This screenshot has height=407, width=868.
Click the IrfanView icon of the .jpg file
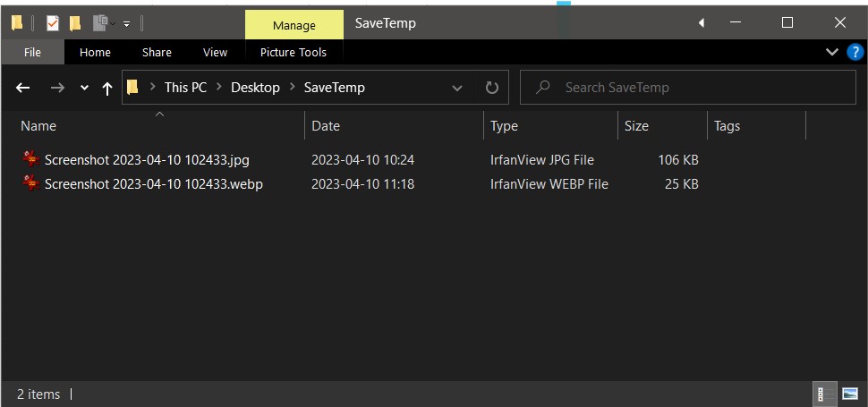coord(31,160)
